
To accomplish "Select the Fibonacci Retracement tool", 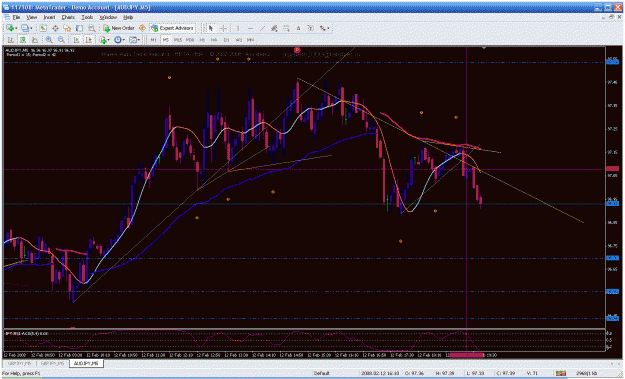I will [x=286, y=28].
